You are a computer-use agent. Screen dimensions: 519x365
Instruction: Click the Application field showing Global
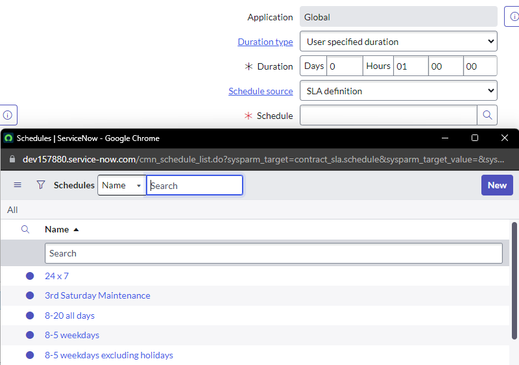[x=398, y=17]
